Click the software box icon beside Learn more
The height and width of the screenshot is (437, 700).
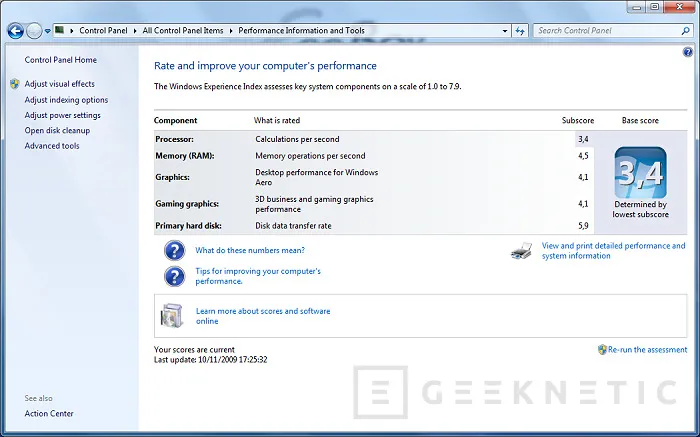pyautogui.click(x=172, y=316)
